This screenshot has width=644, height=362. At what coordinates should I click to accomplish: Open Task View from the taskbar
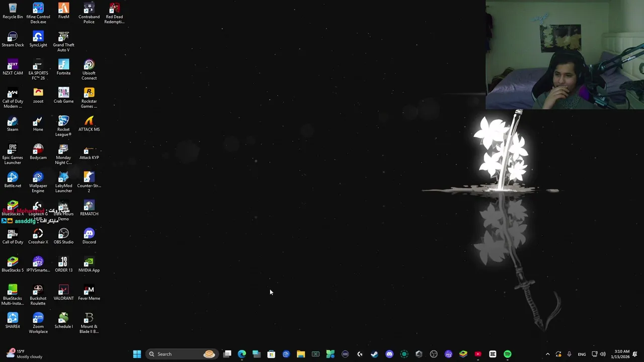click(227, 354)
